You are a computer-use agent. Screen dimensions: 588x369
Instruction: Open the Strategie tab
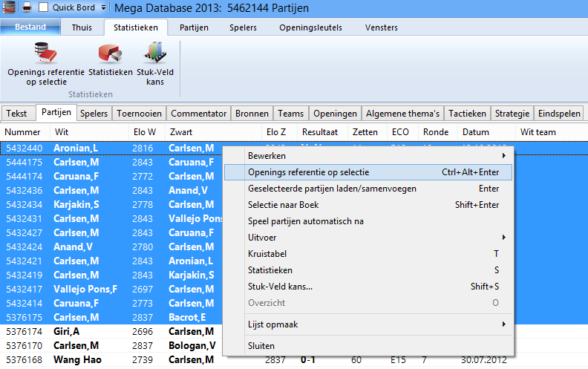point(512,114)
